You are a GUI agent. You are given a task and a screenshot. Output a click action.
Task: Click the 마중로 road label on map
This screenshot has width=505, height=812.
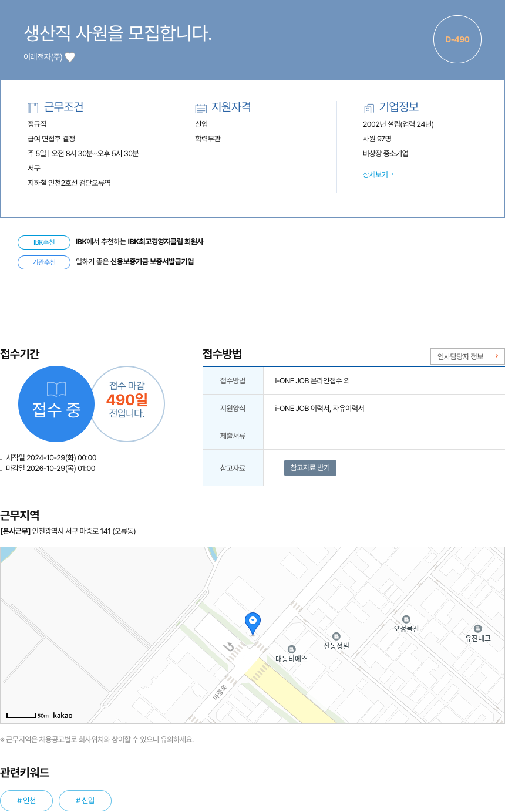(220, 693)
